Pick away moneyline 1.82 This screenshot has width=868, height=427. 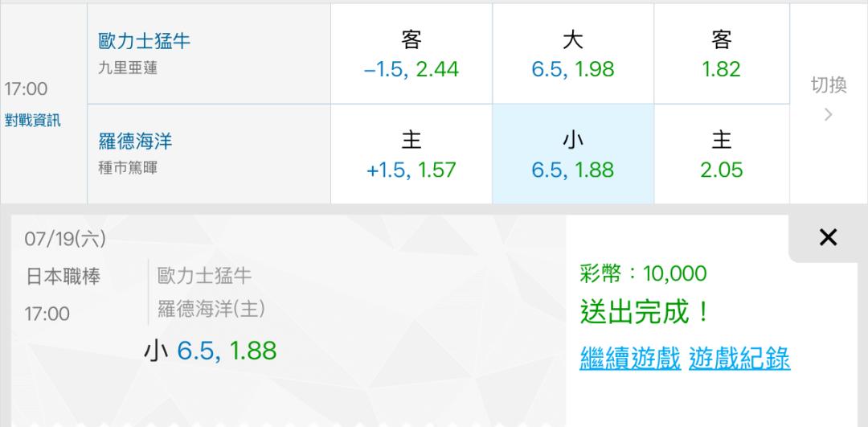tap(721, 54)
